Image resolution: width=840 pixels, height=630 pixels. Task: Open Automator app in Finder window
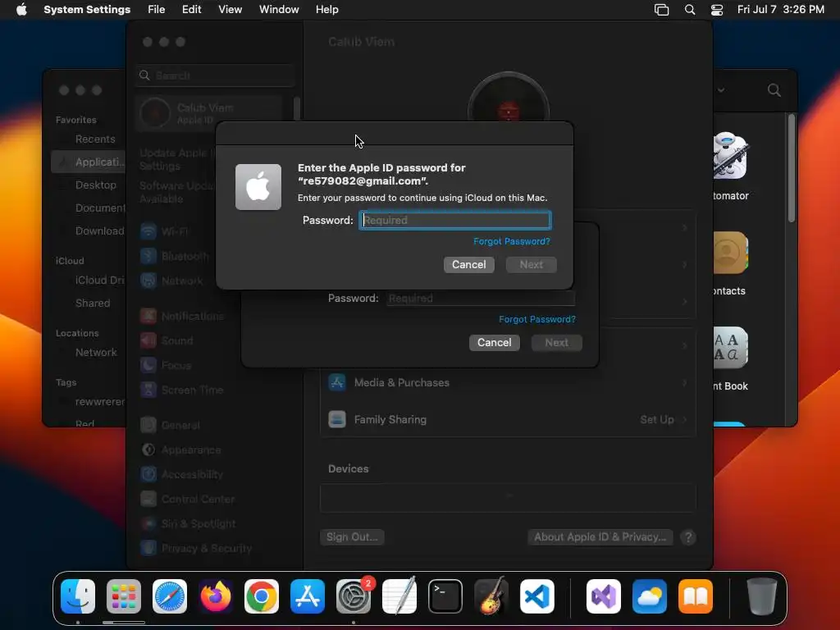730,156
